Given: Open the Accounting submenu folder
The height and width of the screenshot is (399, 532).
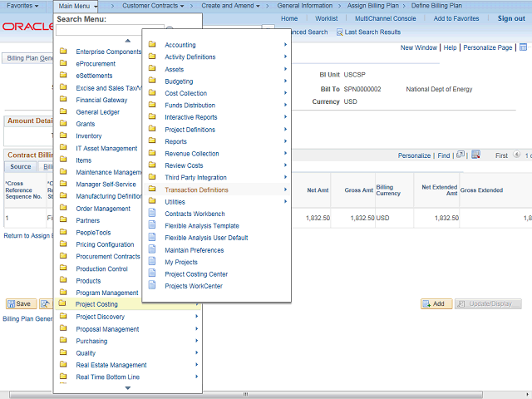Looking at the screenshot, I should click(180, 45).
